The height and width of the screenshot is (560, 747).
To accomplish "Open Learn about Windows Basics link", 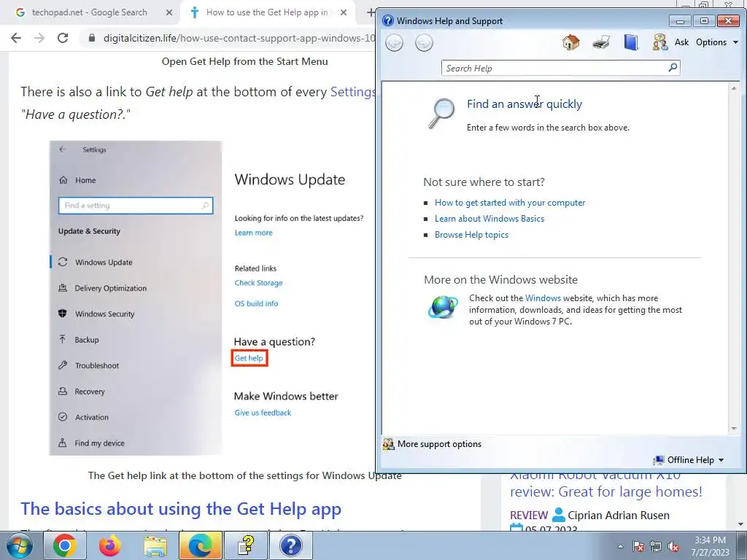I will pyautogui.click(x=489, y=219).
